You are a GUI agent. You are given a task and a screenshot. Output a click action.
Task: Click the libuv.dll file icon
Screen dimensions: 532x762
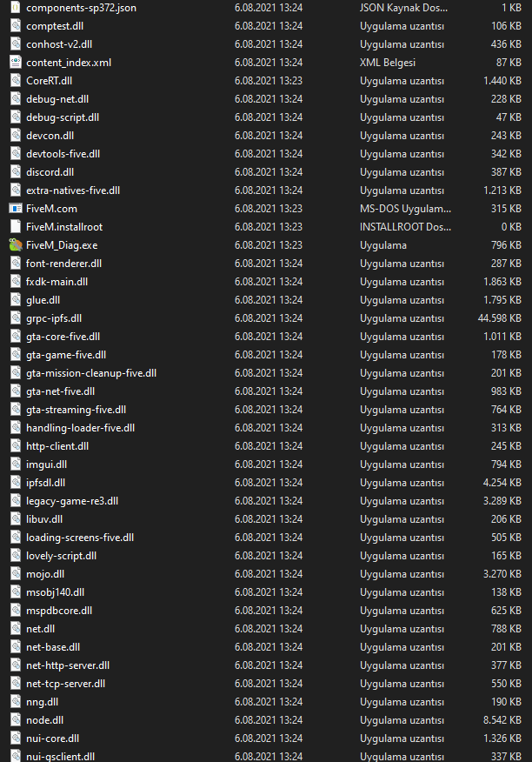[16, 519]
